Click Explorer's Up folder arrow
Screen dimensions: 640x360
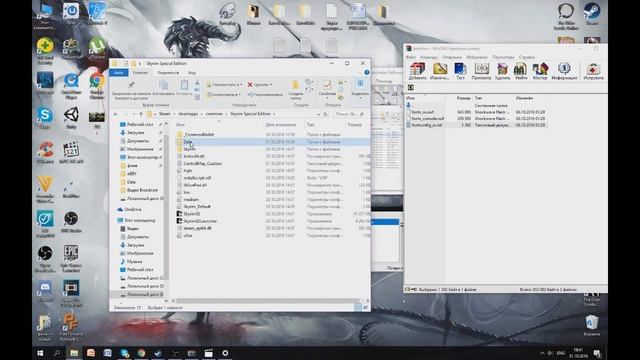tap(141, 114)
